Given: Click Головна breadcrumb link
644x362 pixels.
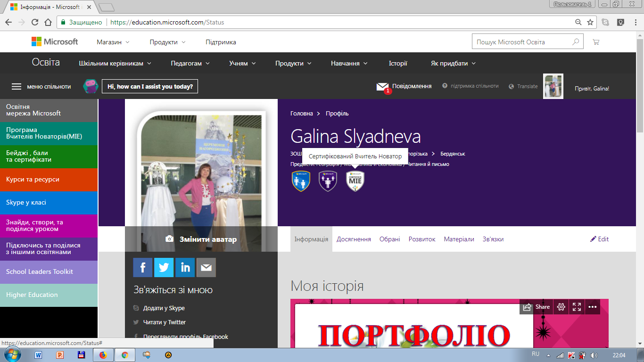Looking at the screenshot, I should pos(302,114).
